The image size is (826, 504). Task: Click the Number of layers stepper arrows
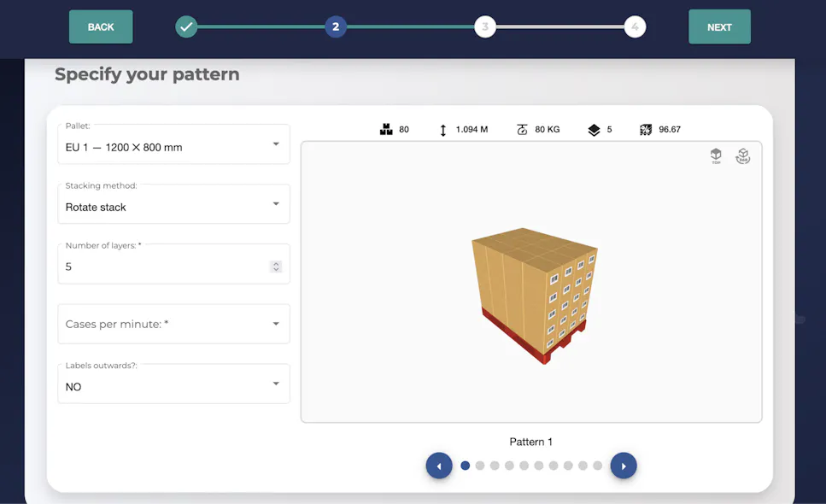pyautogui.click(x=276, y=267)
